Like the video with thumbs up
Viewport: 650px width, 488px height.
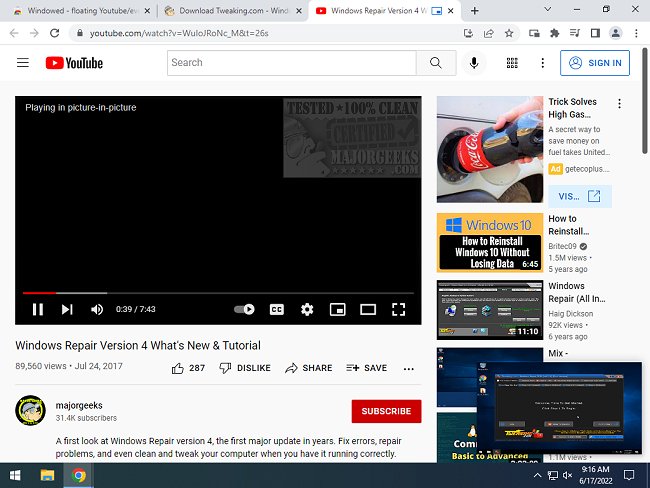coord(188,368)
